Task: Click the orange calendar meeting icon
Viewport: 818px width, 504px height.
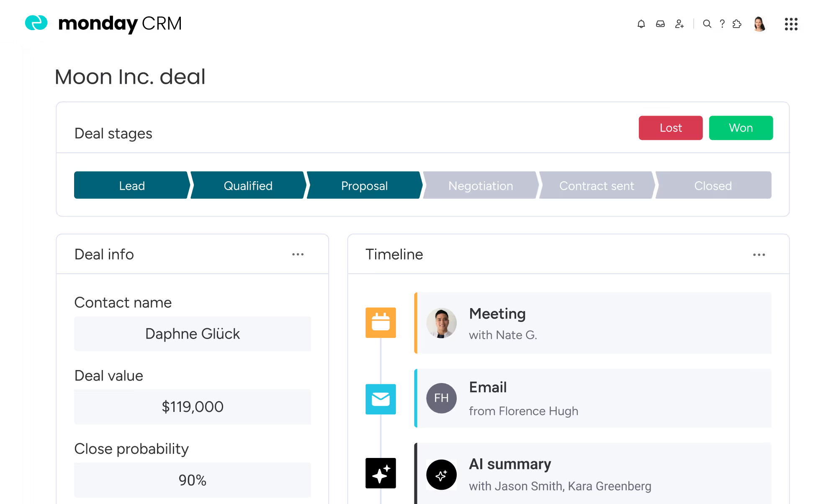Action: (381, 322)
